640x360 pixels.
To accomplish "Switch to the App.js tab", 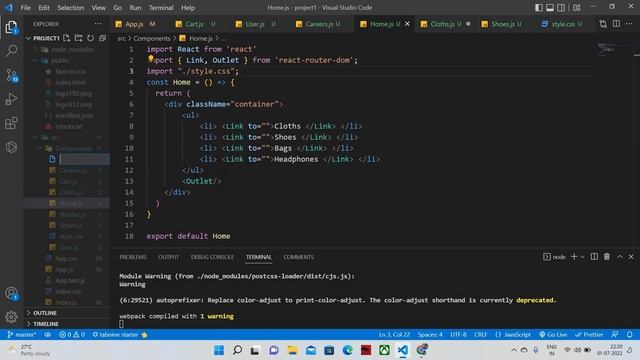I will point(135,24).
